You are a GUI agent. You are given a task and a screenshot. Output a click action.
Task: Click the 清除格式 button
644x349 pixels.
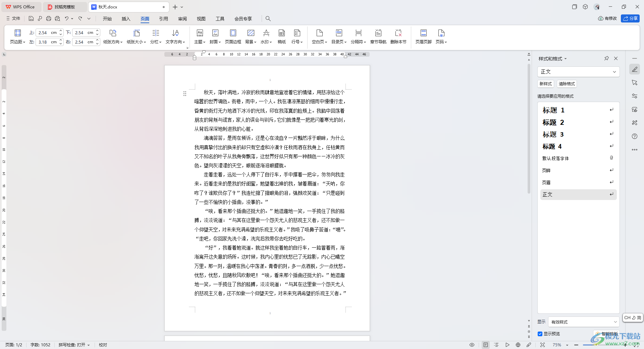pos(567,84)
